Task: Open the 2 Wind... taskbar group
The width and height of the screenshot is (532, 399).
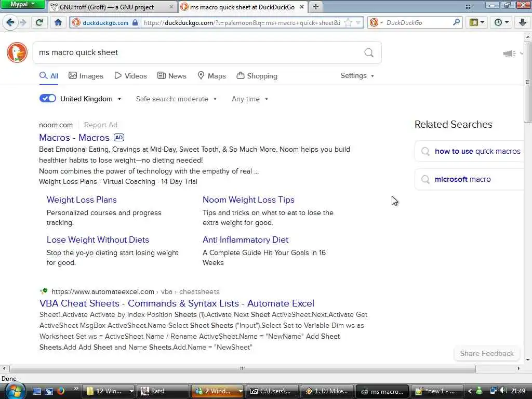Action: pyautogui.click(x=218, y=391)
